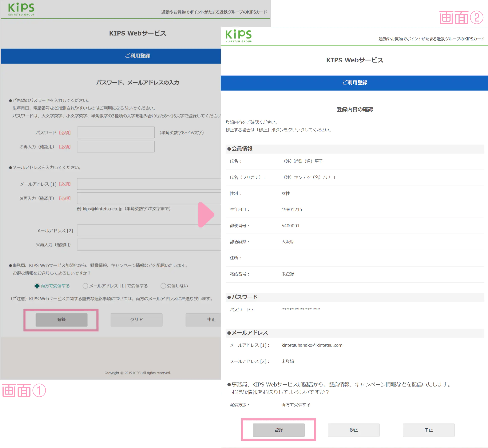Click the パスワード input field

(116, 132)
